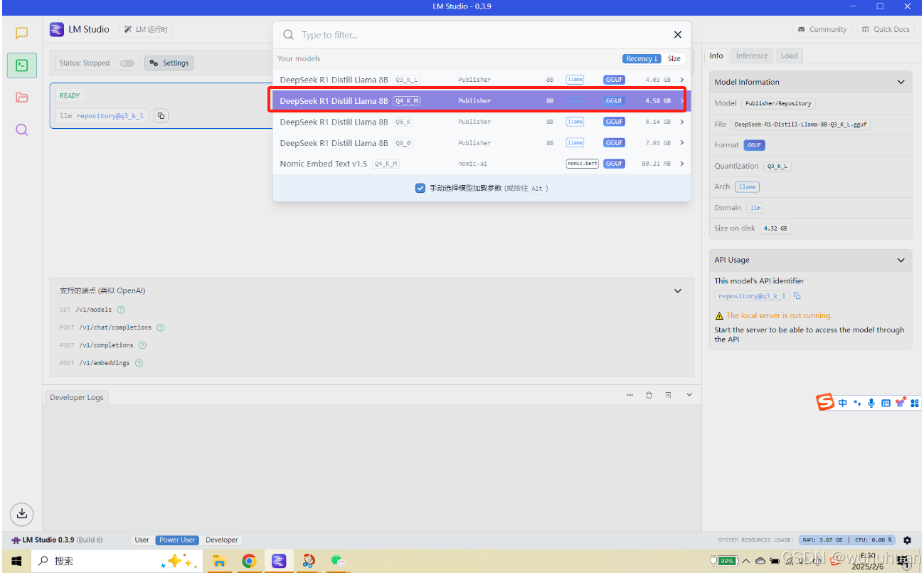This screenshot has width=924, height=573.
Task: Select the Developer Logs tab
Action: click(76, 397)
